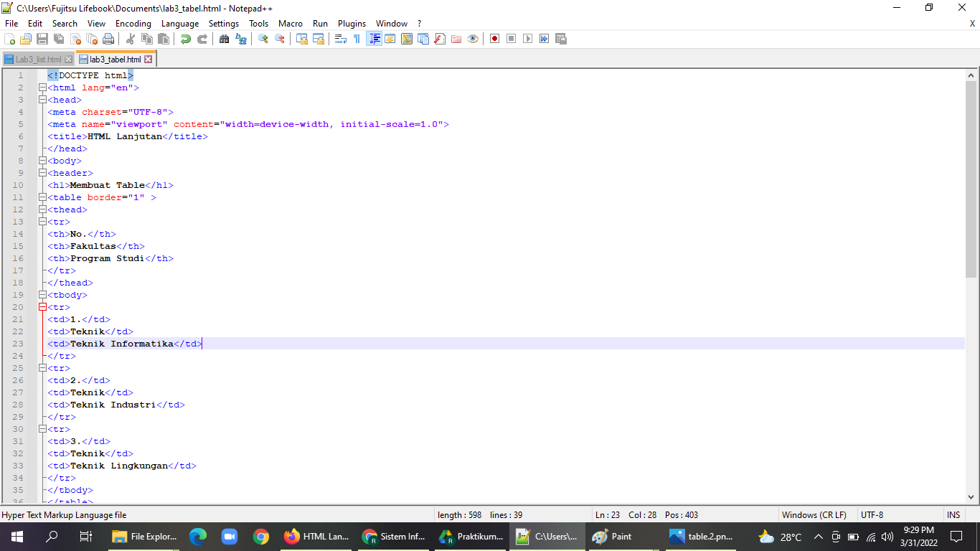Open the Encoding menu

point(133,23)
